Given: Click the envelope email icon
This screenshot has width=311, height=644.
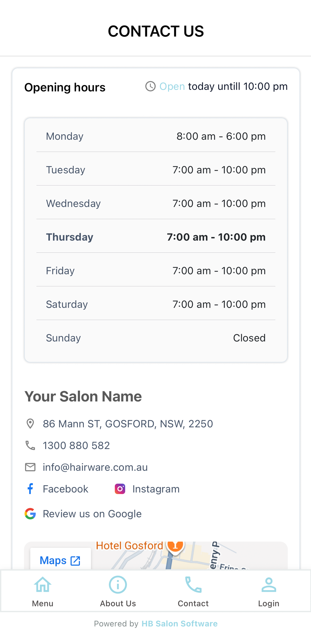Looking at the screenshot, I should [x=30, y=467].
